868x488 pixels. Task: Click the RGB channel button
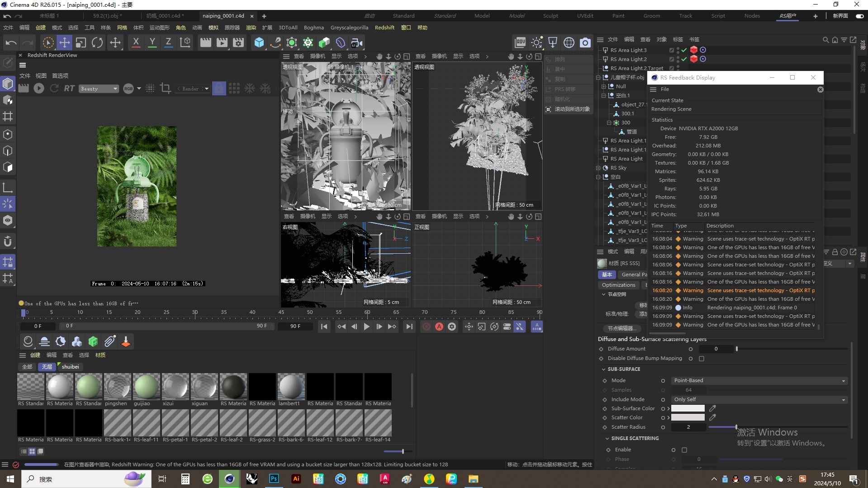[x=128, y=89]
